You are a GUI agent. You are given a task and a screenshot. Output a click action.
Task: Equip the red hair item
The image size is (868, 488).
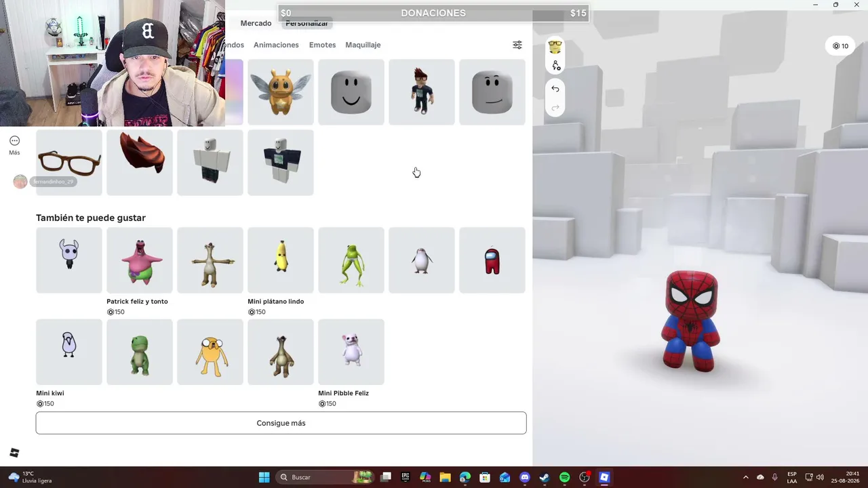(x=140, y=163)
